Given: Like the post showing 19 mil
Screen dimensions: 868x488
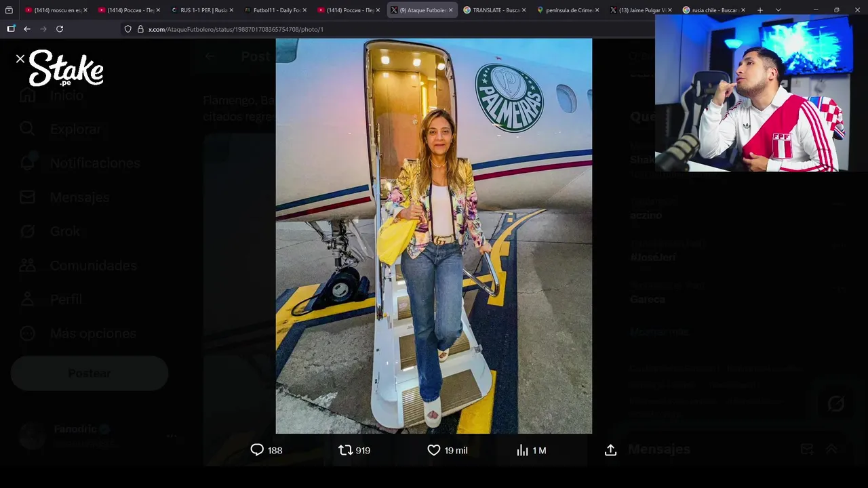Looking at the screenshot, I should click(x=434, y=450).
